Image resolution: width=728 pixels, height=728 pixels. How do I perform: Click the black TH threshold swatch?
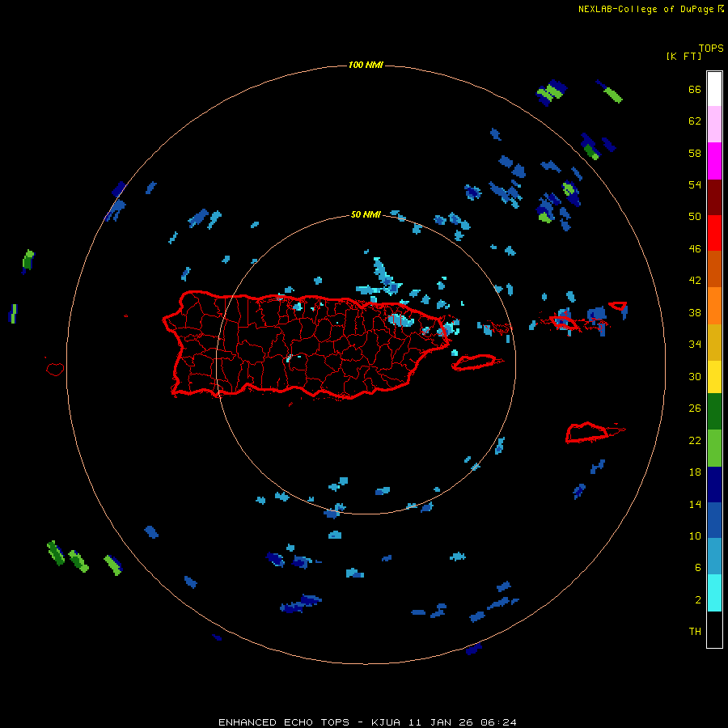click(714, 629)
